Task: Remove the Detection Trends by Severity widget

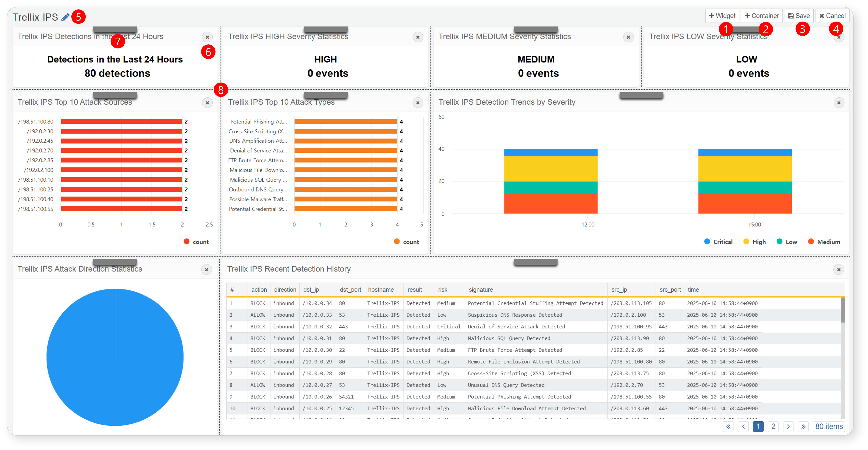Action: point(839,103)
